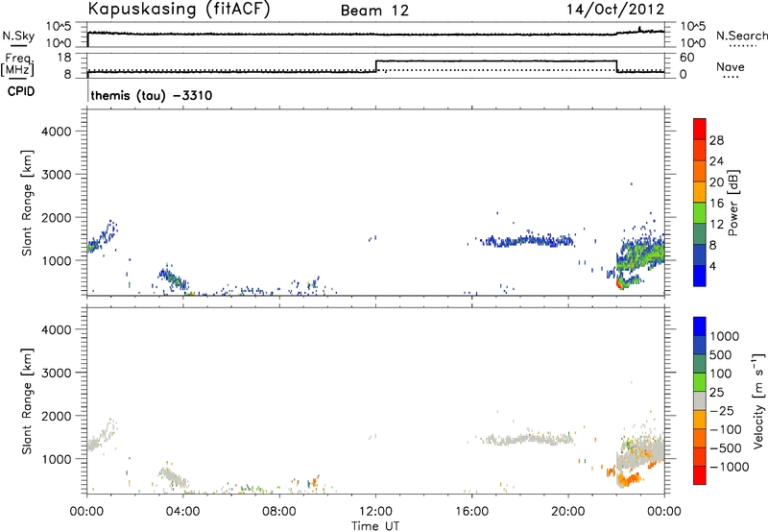768x532 pixels.
Task: Click the '12' value on power colorbar
Action: pyautogui.click(x=716, y=225)
